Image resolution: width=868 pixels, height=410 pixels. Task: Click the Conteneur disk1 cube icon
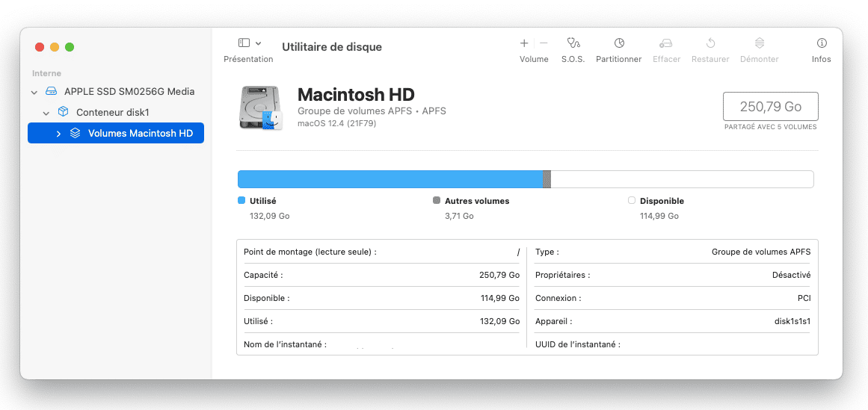tap(63, 112)
